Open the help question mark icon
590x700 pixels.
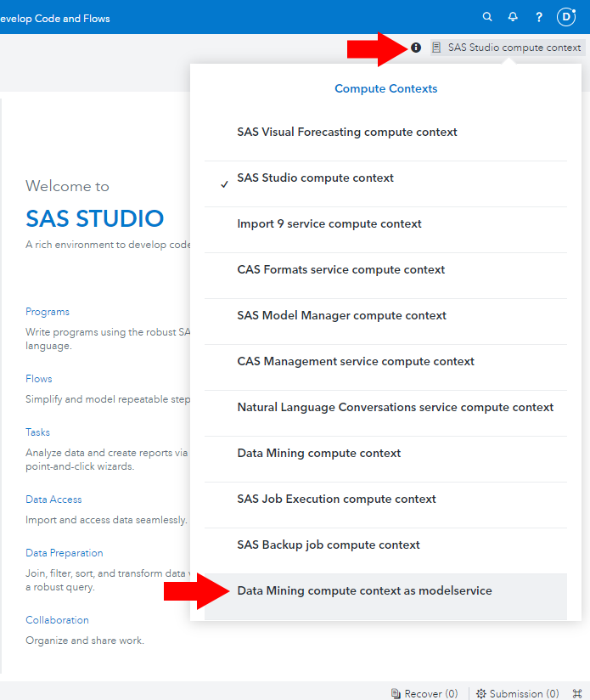539,17
